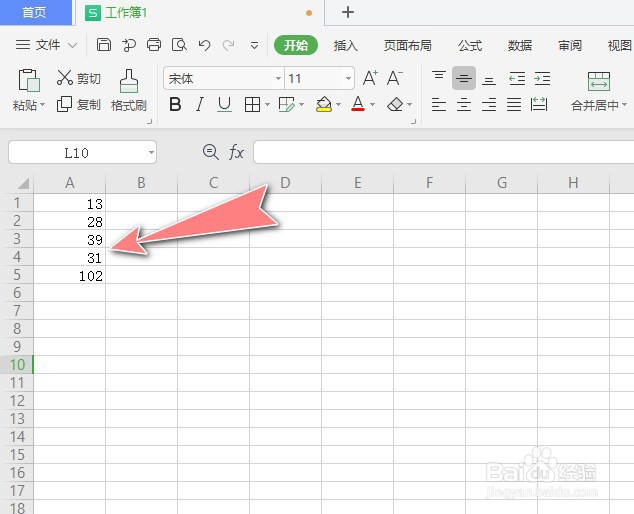Apply the borders icon
The width and height of the screenshot is (634, 514).
252,105
